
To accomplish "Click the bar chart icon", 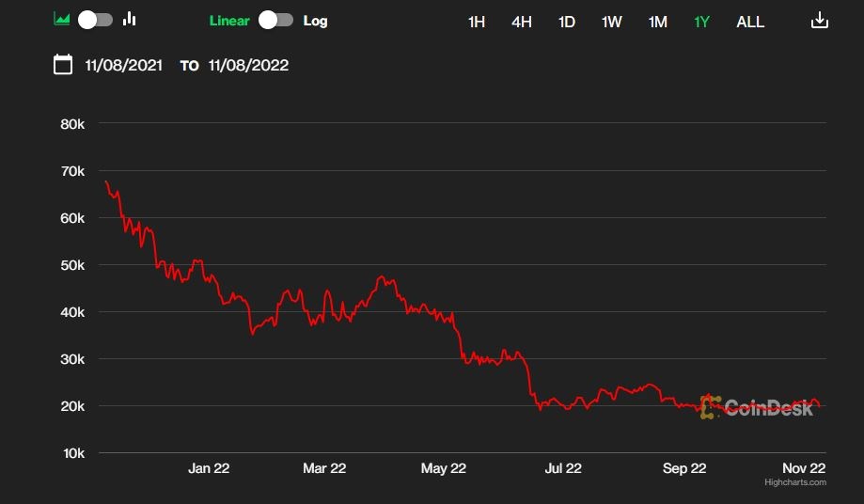I will [x=130, y=20].
